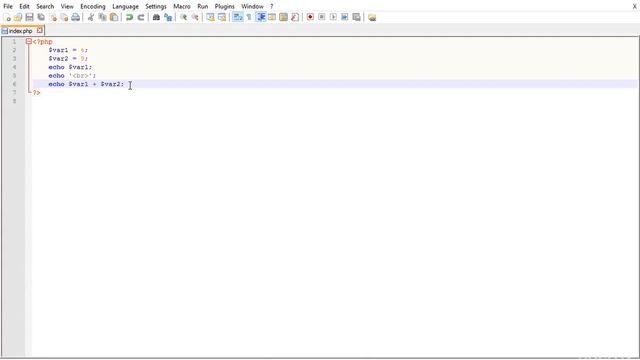Click the Copy toolbar icon
This screenshot has height=360, width=640.
(102, 17)
